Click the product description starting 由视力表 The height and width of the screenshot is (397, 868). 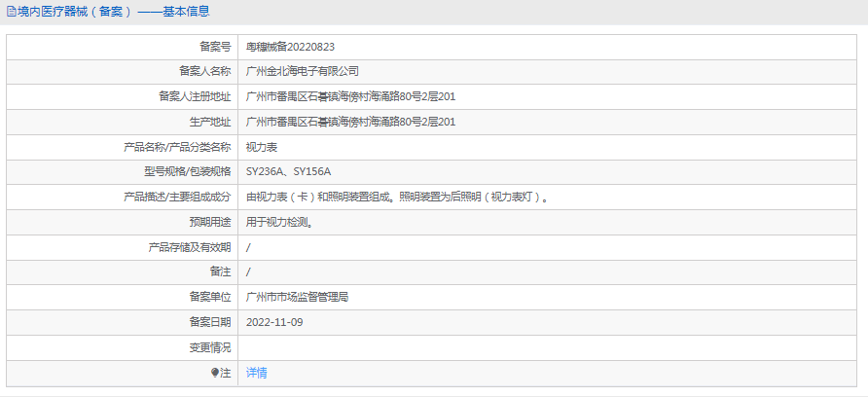coord(399,198)
